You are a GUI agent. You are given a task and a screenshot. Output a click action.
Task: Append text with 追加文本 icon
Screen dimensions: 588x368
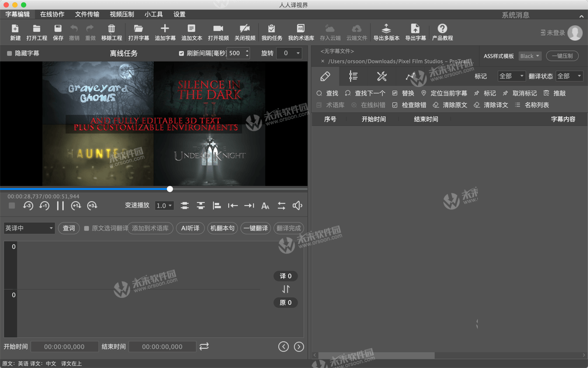click(x=192, y=29)
